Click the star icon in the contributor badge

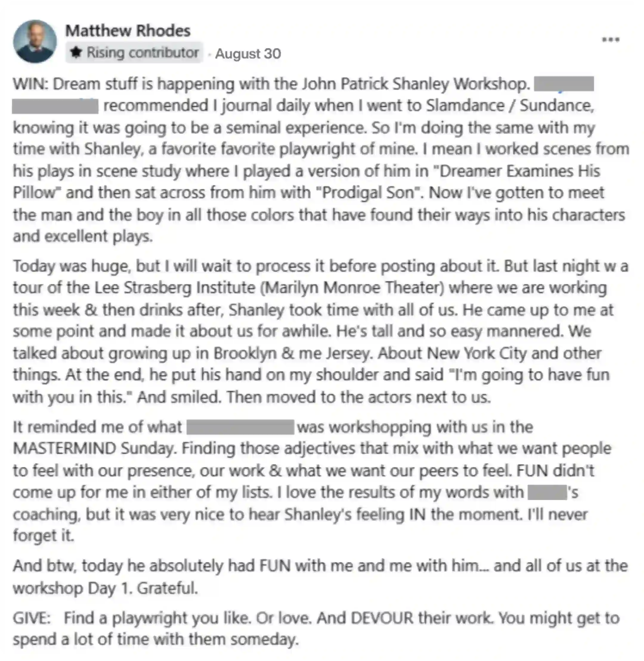[76, 52]
